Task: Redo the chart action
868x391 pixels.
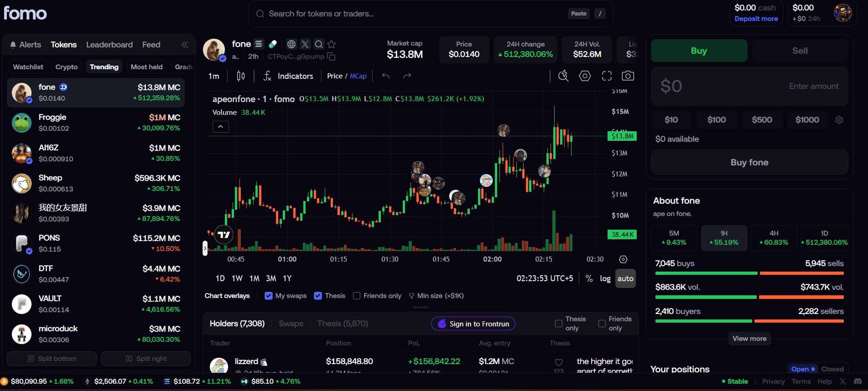Action: coord(407,76)
